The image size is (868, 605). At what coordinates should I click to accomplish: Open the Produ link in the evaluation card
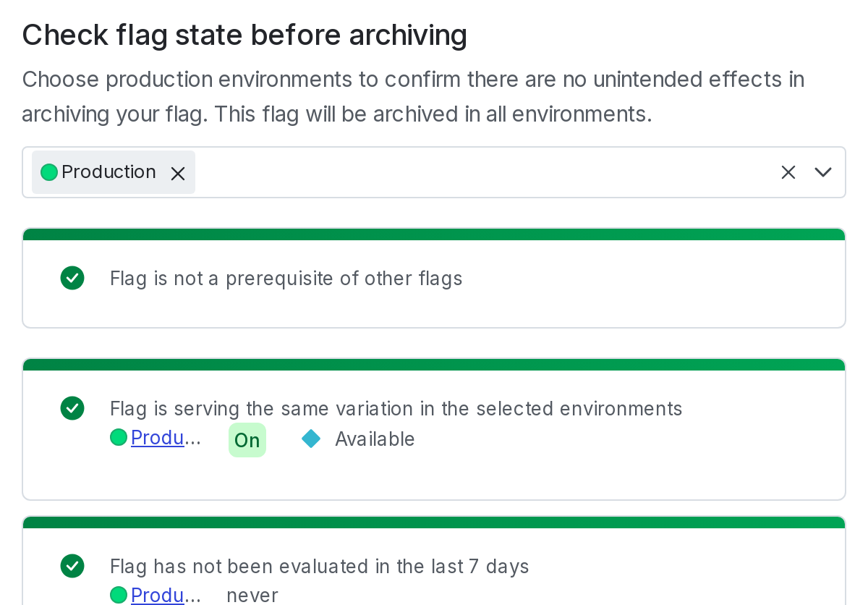point(156,596)
